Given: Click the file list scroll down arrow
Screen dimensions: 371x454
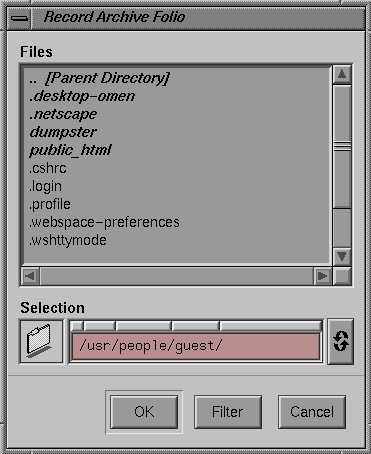Looking at the screenshot, I should (x=342, y=256).
